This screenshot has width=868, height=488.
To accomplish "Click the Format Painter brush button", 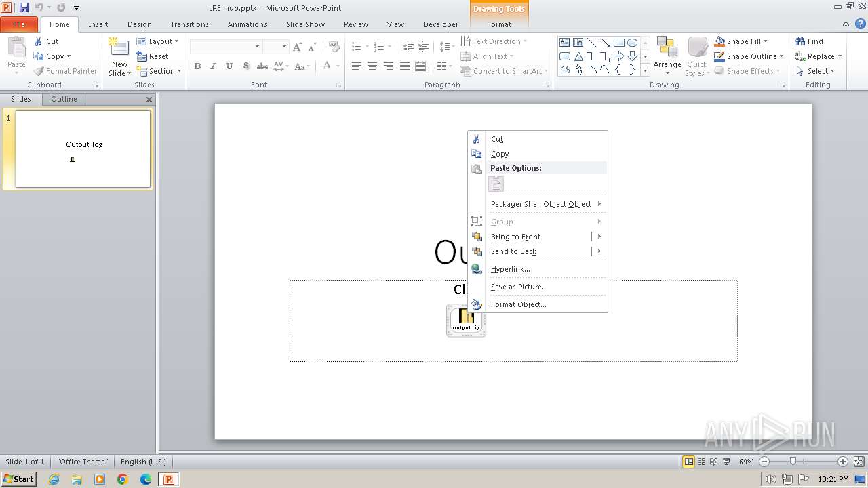I will tap(65, 71).
